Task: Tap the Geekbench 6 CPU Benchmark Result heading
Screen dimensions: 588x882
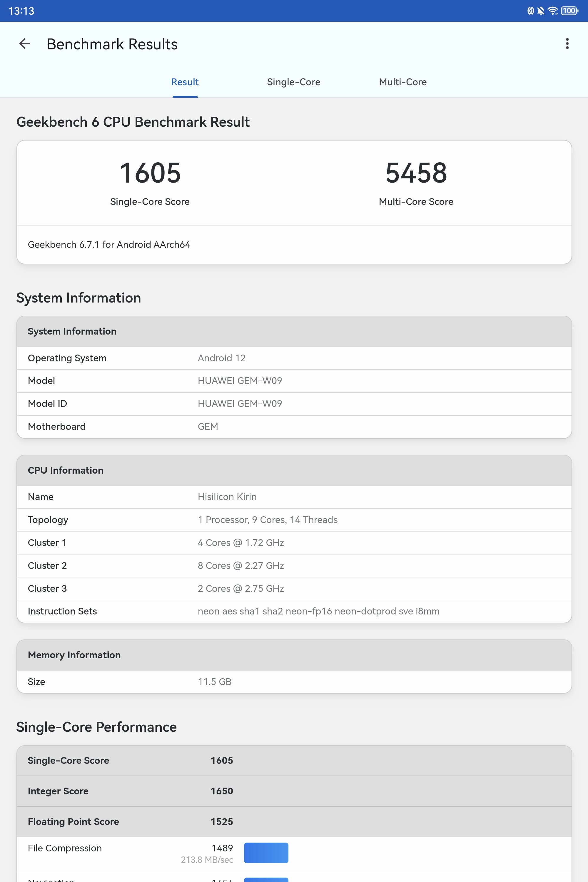Action: [x=133, y=122]
